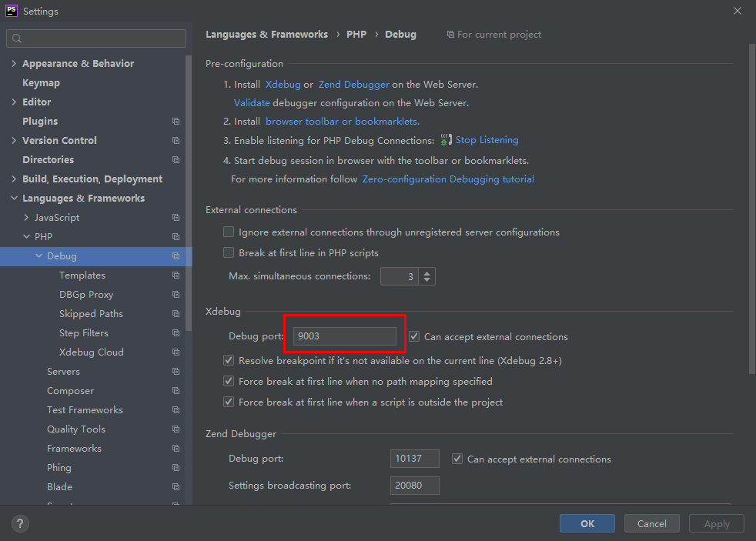The image size is (756, 541).
Task: Open the Servers settings page
Action: [x=63, y=372]
